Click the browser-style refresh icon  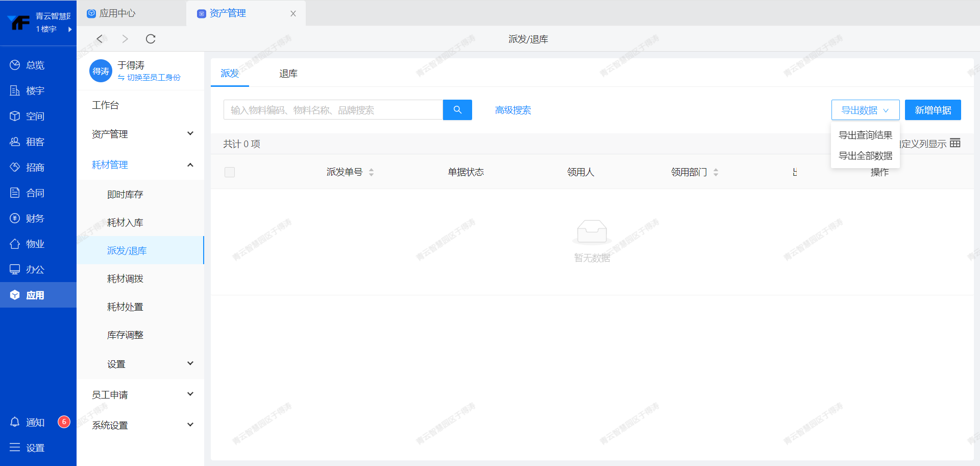(151, 39)
